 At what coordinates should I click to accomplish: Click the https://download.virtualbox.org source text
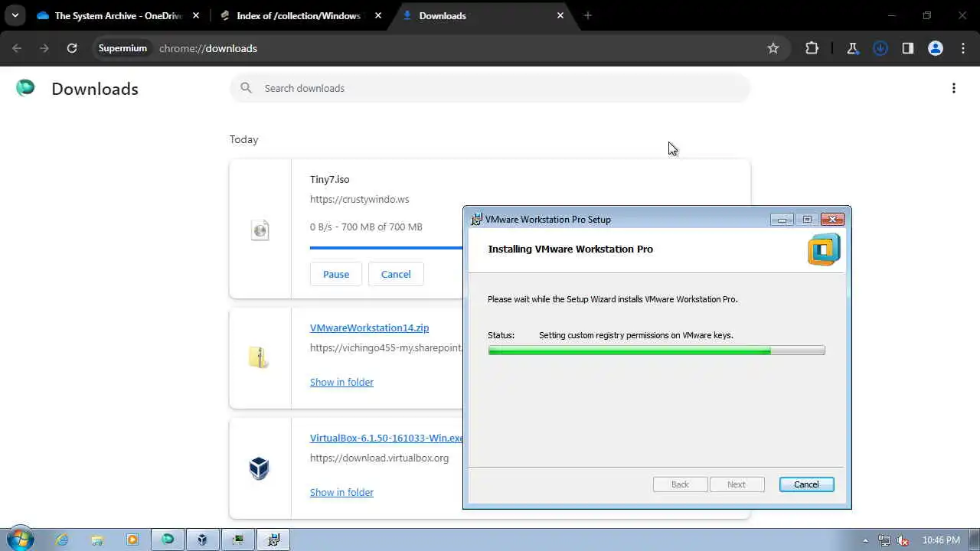[379, 458]
